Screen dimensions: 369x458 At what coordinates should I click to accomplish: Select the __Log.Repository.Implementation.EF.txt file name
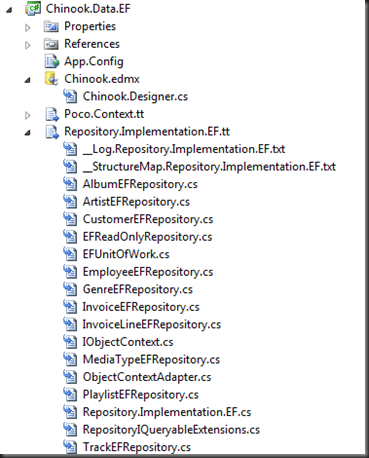point(184,149)
